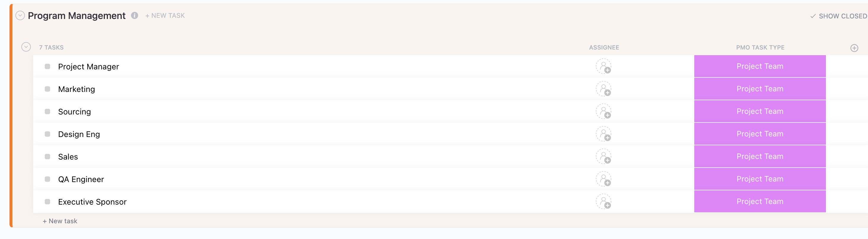The height and width of the screenshot is (239, 868).
Task: Assign someone to the Sales task
Action: tap(604, 157)
